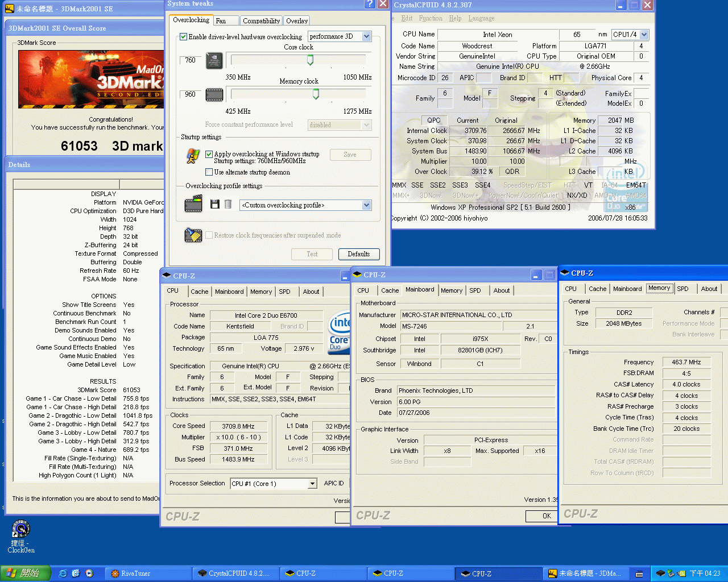The height and width of the screenshot is (582, 728).
Task: Click the Test button in System tweaks
Action: [312, 254]
